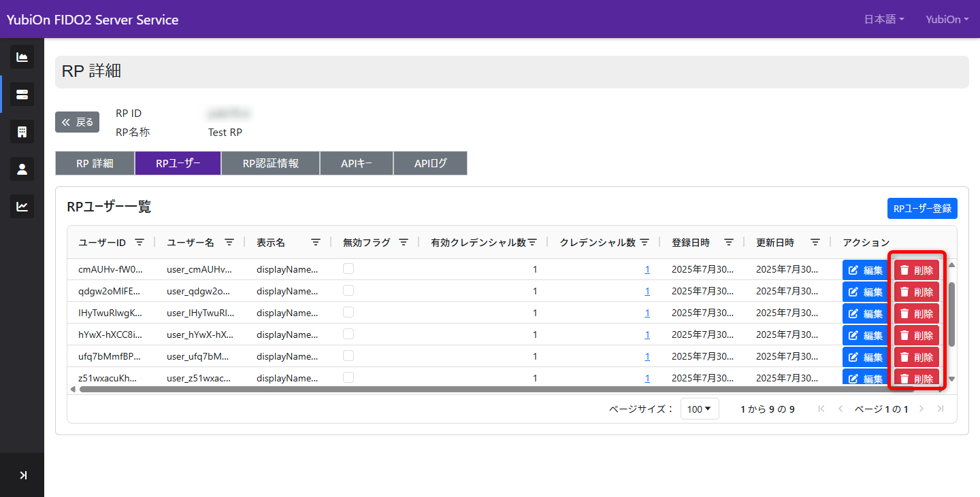Delete user qdgw2oMIFE with 削除 button
This screenshot has height=497, width=980.
pyautogui.click(x=917, y=292)
